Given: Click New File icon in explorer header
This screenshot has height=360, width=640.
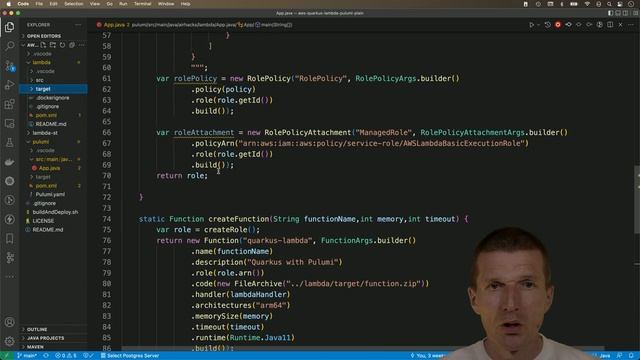Looking at the screenshot, I should click(x=43, y=45).
